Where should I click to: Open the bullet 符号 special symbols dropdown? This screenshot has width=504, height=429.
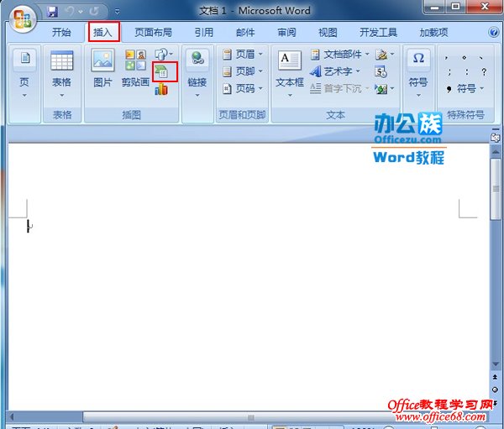[x=465, y=88]
